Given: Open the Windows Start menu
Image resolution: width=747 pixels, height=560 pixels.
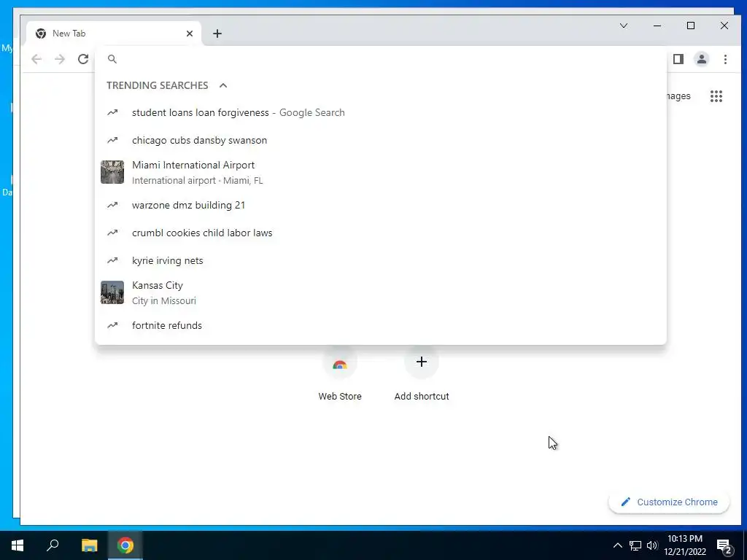Looking at the screenshot, I should (18, 545).
